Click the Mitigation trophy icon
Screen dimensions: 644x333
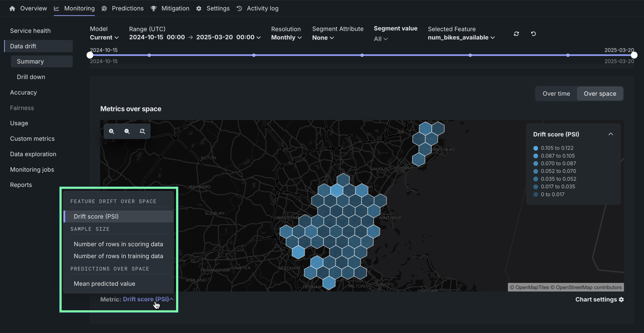[x=154, y=8]
